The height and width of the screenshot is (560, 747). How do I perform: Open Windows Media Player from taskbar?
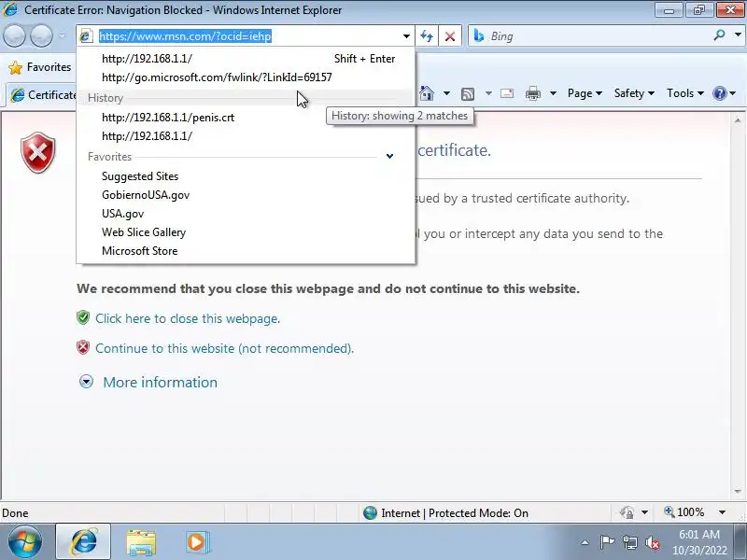(196, 542)
